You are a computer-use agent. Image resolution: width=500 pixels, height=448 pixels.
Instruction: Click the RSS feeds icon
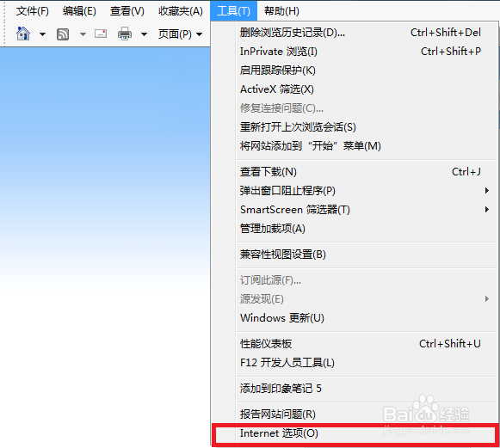pos(63,34)
